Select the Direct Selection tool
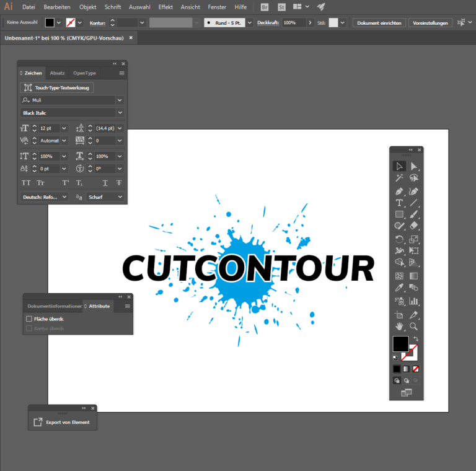This screenshot has height=471, width=476. [413, 166]
